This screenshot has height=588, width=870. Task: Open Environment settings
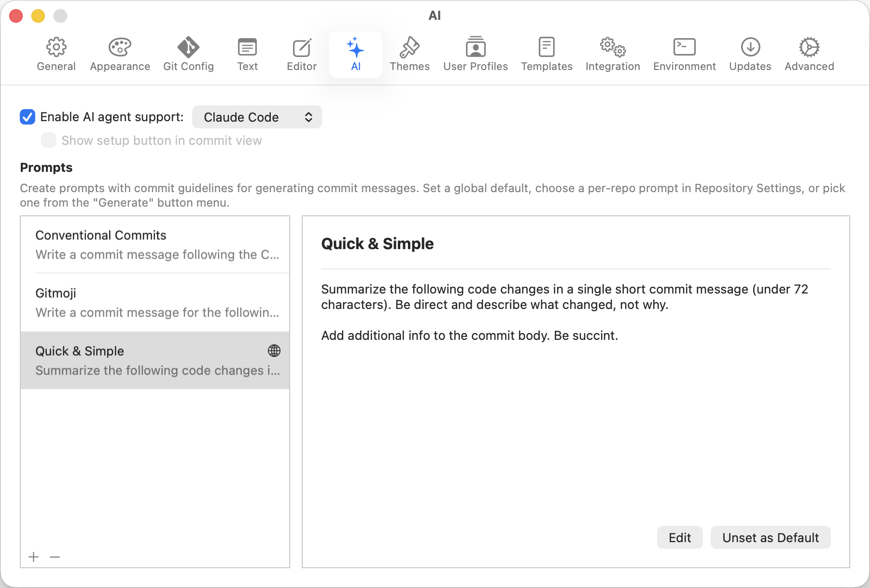point(684,53)
